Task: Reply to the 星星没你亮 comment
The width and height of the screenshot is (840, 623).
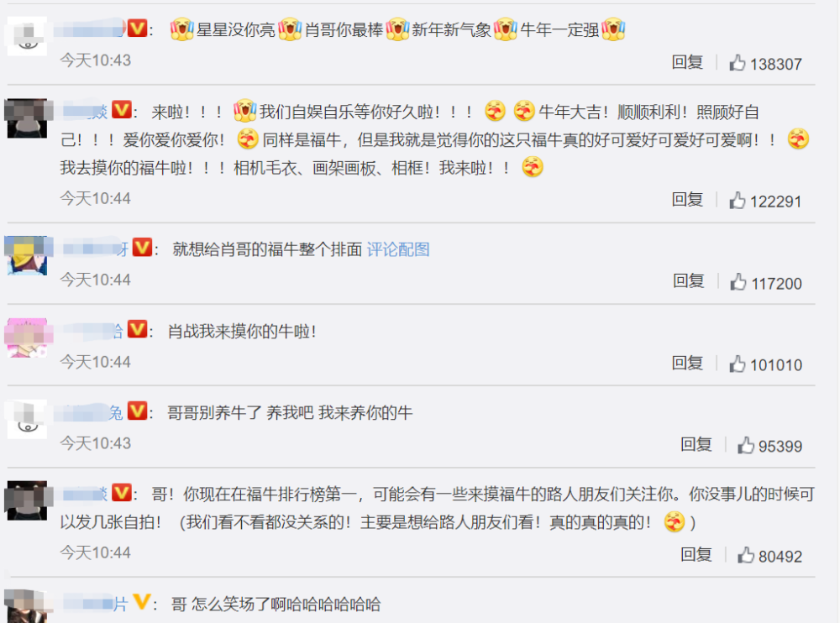Action: click(x=687, y=62)
